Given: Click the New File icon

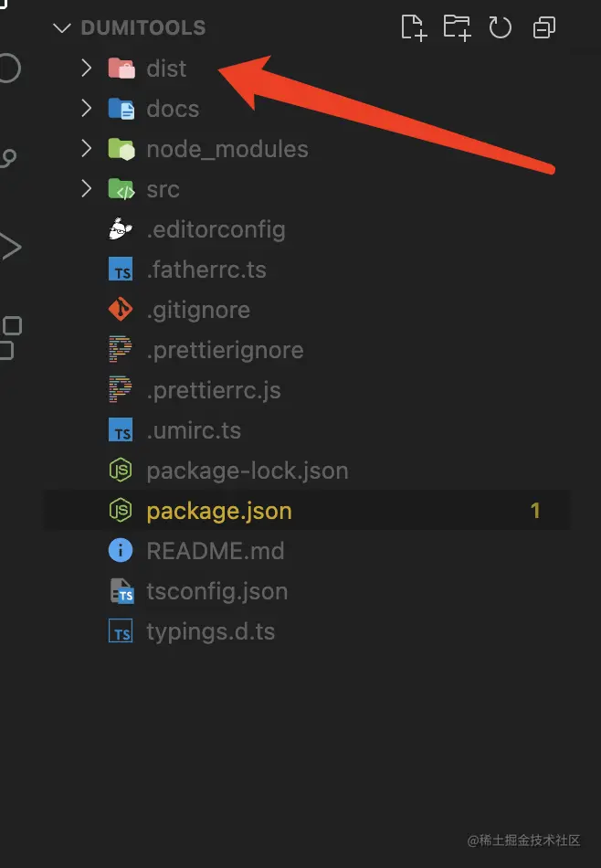Looking at the screenshot, I should (414, 27).
